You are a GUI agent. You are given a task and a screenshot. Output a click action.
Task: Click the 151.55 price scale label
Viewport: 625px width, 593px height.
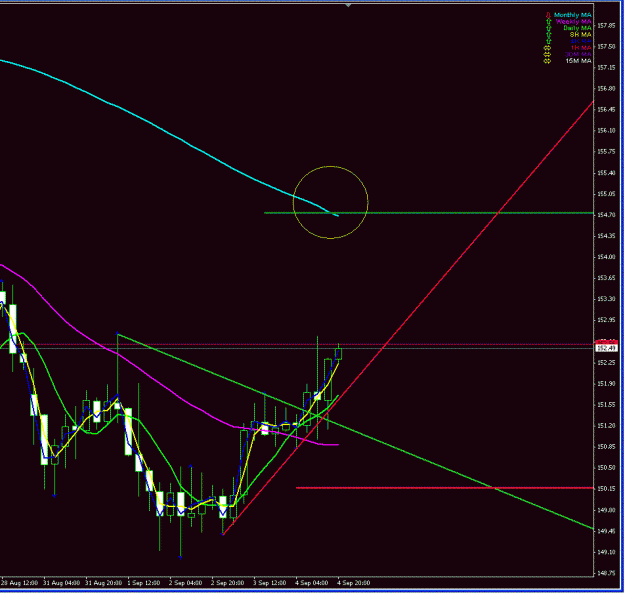pyautogui.click(x=606, y=404)
